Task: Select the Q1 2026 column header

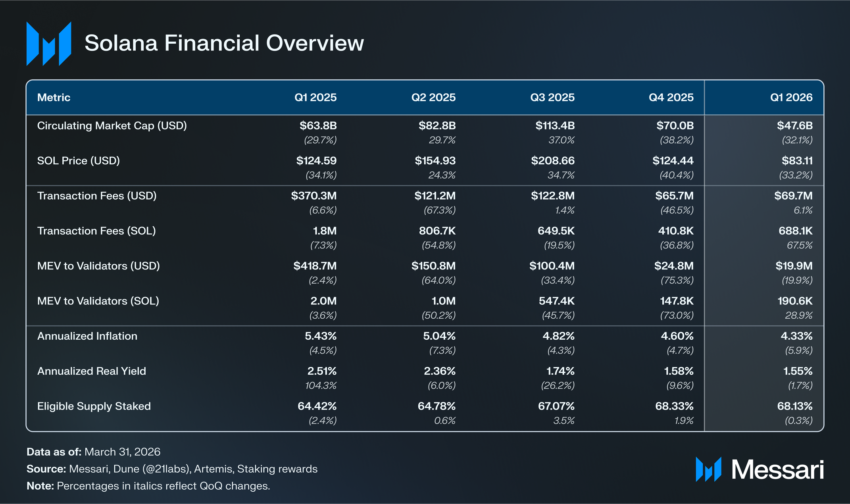Action: [x=791, y=97]
